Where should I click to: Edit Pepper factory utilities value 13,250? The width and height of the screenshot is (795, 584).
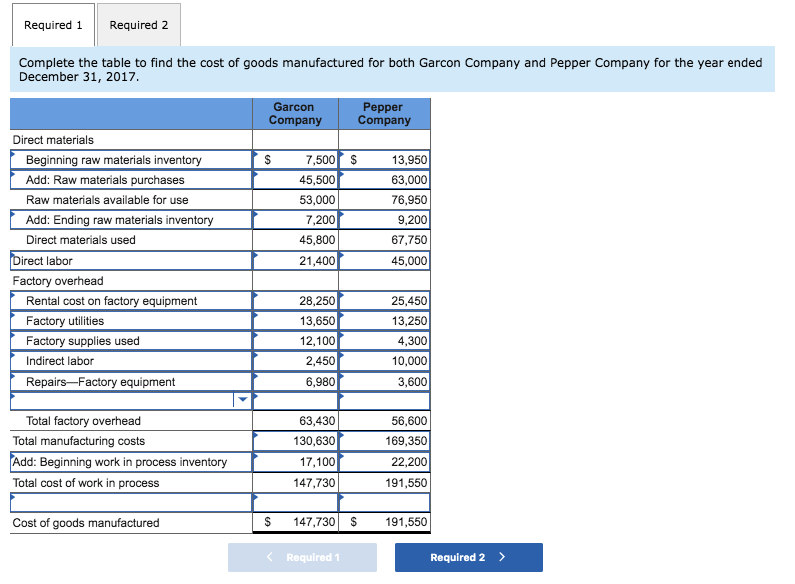(x=384, y=321)
